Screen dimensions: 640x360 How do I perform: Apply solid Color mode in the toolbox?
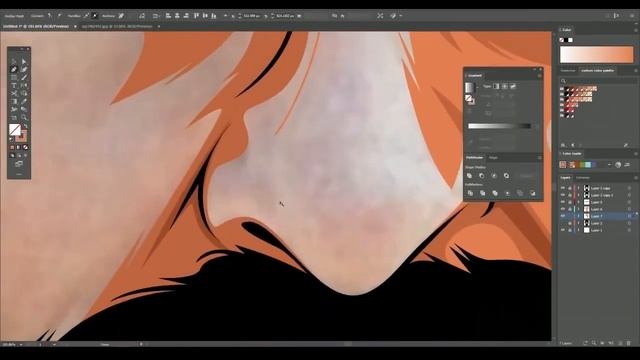coord(12,147)
